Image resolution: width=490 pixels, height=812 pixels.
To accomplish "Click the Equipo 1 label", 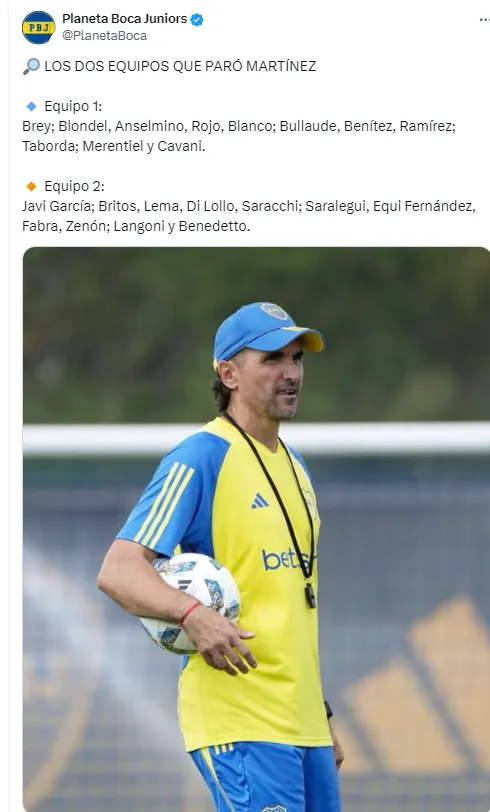I will (x=73, y=106).
